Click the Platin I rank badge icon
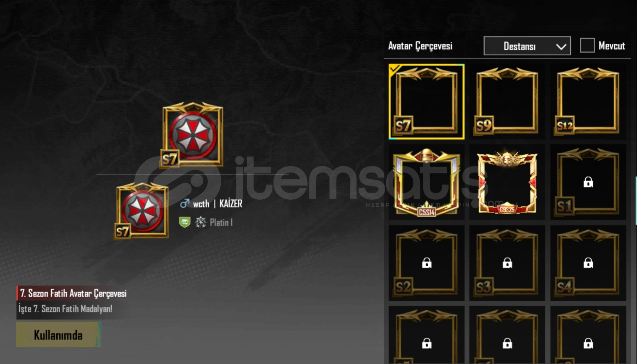The height and width of the screenshot is (364, 637). [201, 222]
